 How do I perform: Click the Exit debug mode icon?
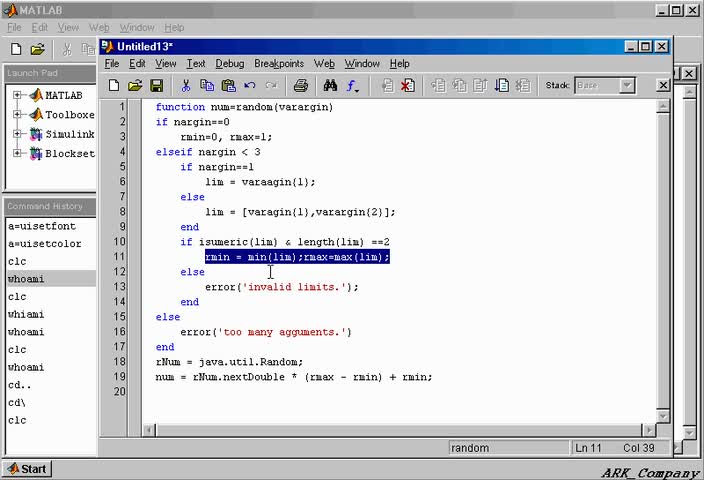coord(523,85)
